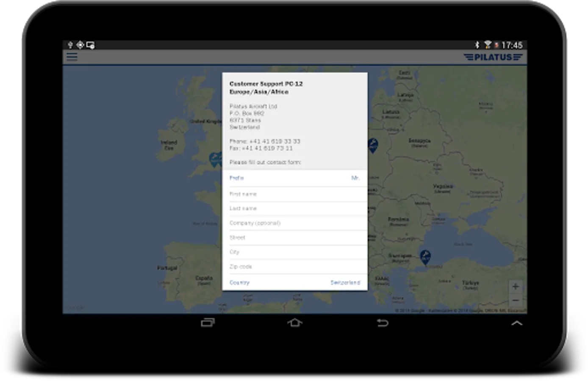Tap the Portugal label on map
This screenshot has height=381, width=588.
[x=167, y=268]
